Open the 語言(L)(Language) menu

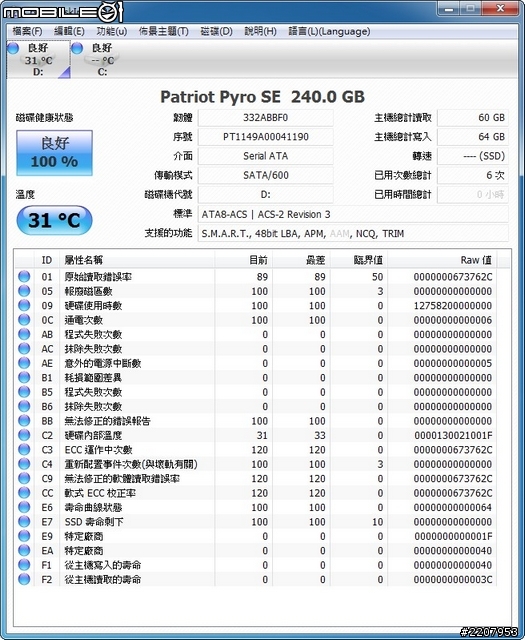point(329,31)
